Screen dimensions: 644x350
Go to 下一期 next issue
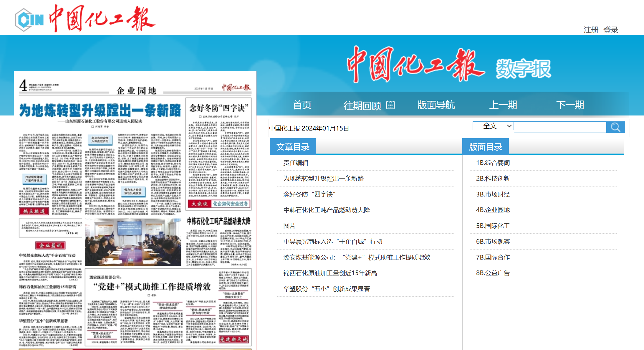tap(570, 105)
